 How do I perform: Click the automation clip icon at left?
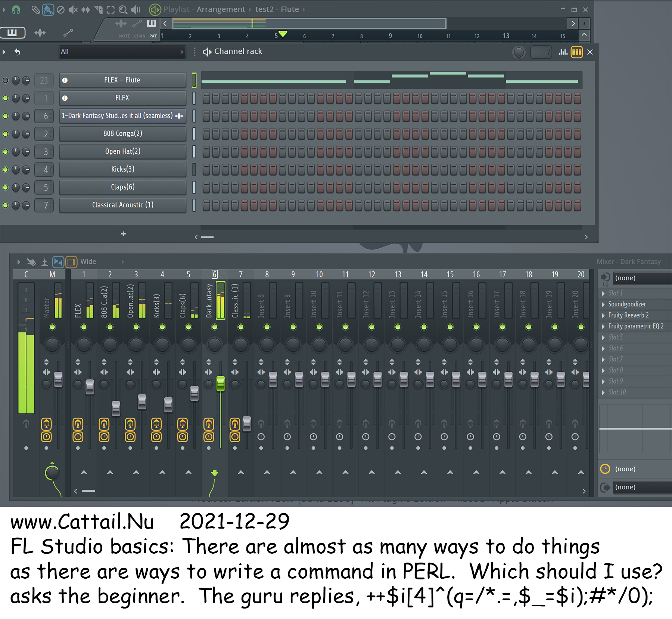pyautogui.click(x=68, y=33)
